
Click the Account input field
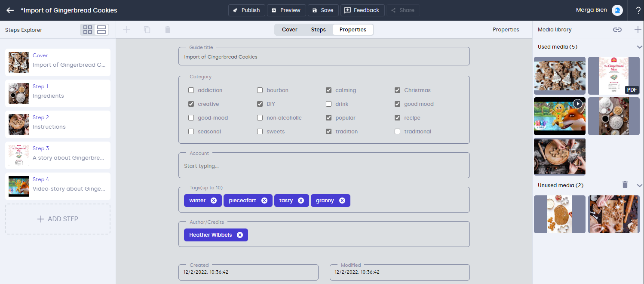point(324,166)
